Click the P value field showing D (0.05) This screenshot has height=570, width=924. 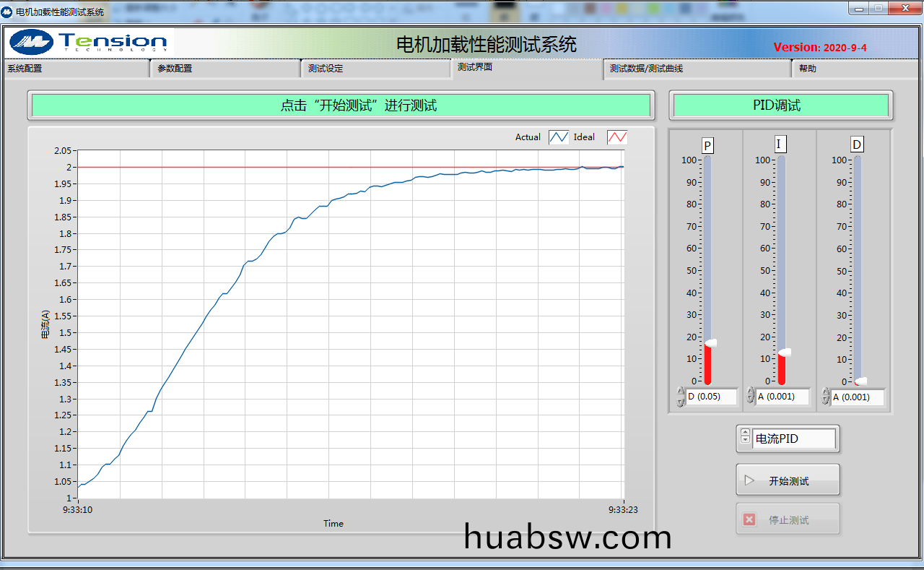[712, 397]
